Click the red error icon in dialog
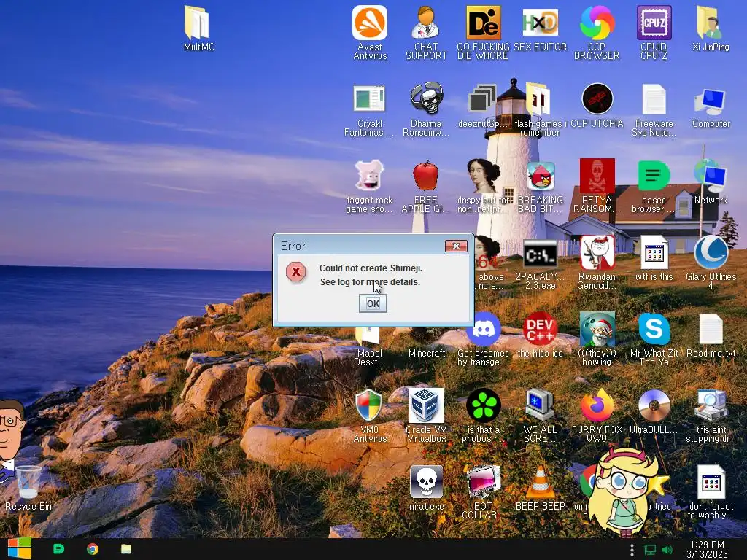 [x=295, y=271]
